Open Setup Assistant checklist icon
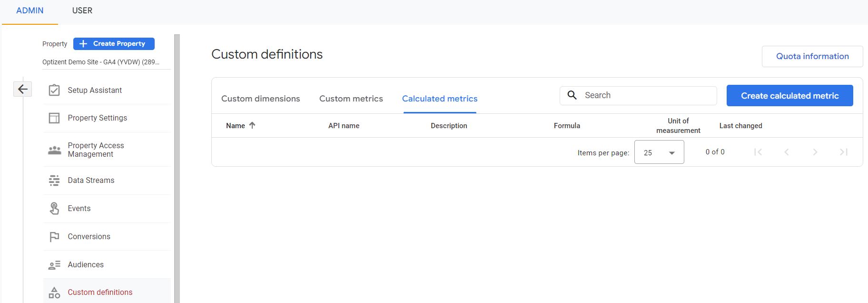 [54, 90]
